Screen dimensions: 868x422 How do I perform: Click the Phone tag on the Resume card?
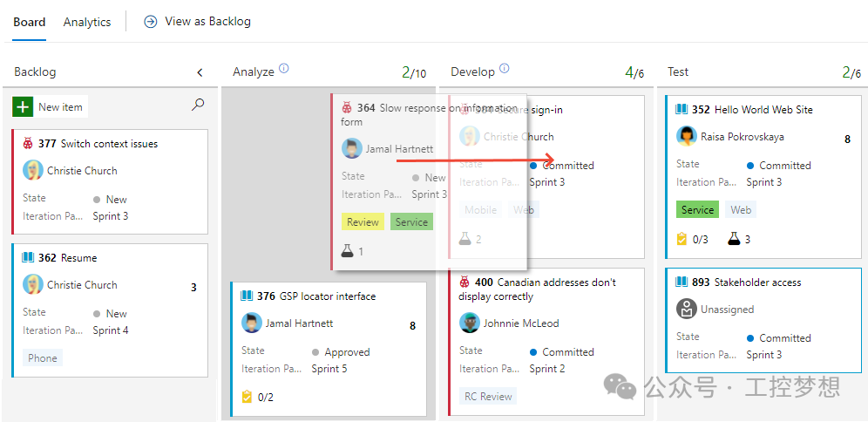(43, 357)
